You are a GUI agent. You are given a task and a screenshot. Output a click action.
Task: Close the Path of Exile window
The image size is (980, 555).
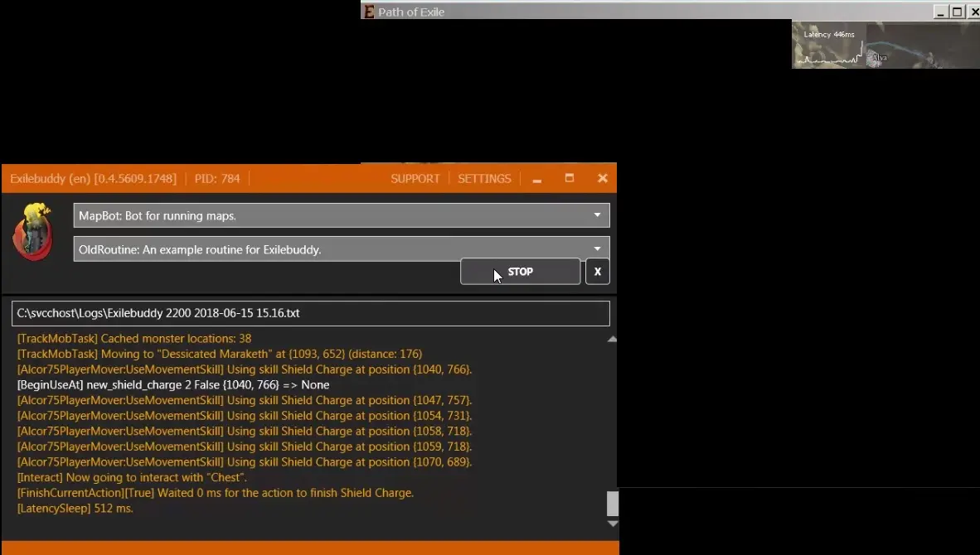pos(973,12)
